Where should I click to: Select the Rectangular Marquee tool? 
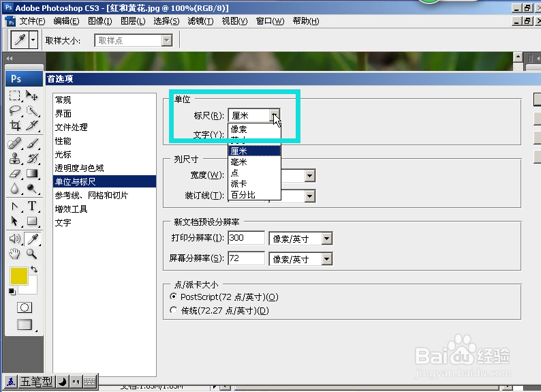14,95
